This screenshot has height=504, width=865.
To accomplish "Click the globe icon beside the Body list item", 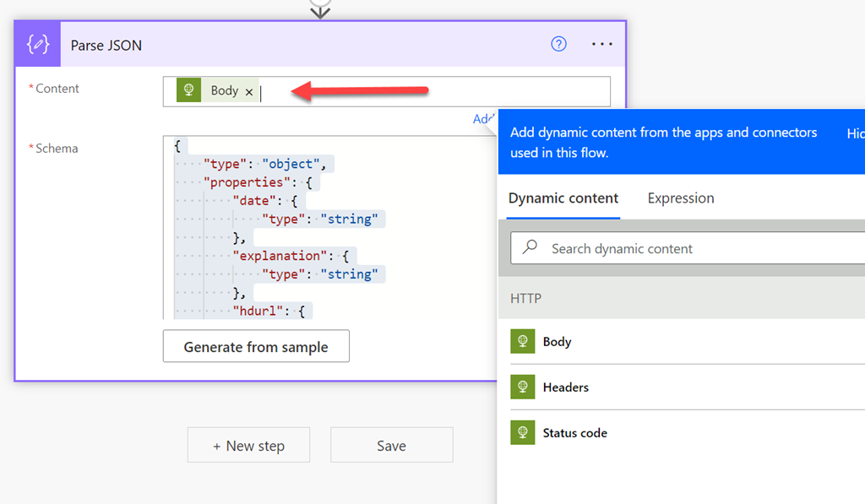I will [523, 342].
